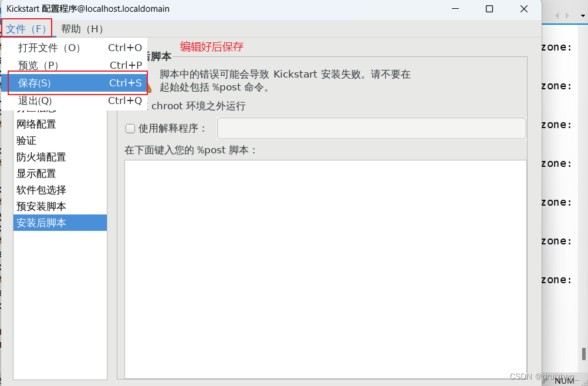Open the dropdown caret beside the navigation arrows
The image size is (588, 386).
point(582,15)
